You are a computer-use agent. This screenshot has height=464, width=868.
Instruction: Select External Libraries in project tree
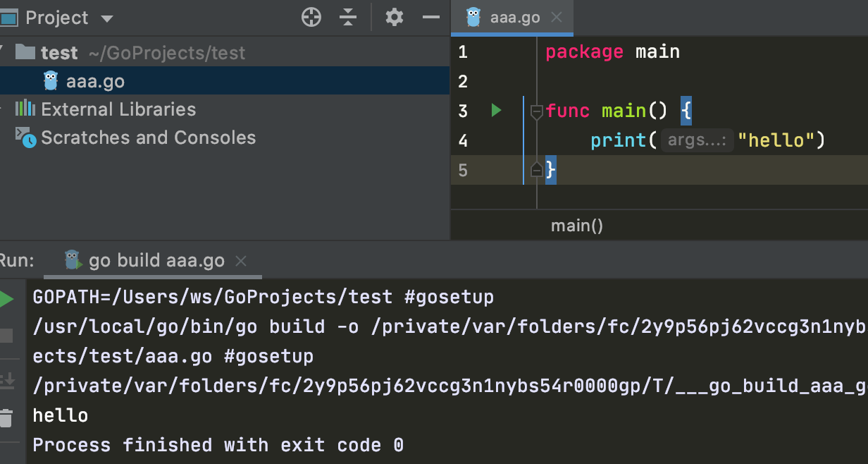[118, 109]
